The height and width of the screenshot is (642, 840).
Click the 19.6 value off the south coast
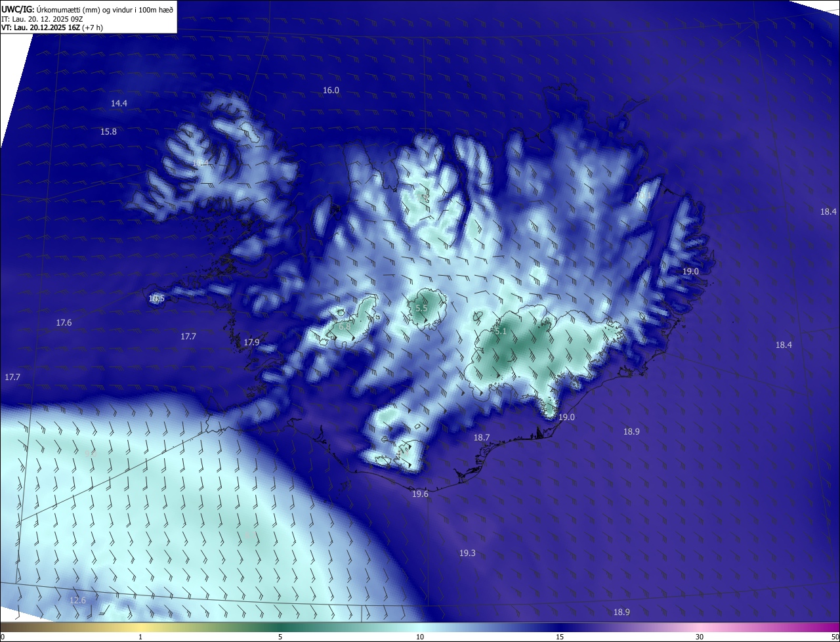tap(420, 494)
